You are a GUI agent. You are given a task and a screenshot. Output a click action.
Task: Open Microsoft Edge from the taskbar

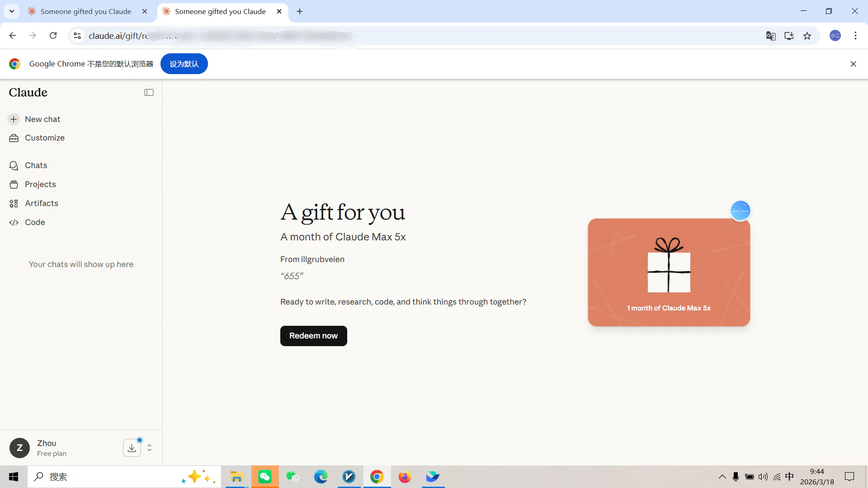click(321, 477)
